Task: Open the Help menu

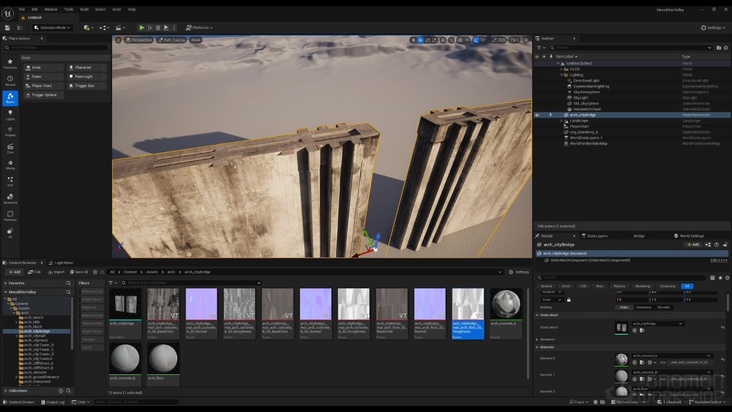Action: tap(132, 9)
